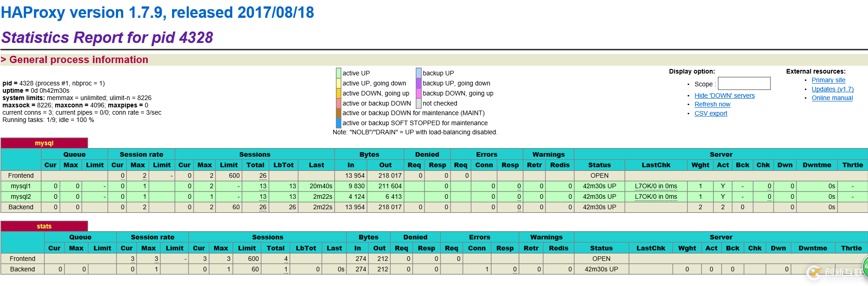Screen dimensions: 868x286
Task: Click the mysql Sessions column group header
Action: [255, 154]
